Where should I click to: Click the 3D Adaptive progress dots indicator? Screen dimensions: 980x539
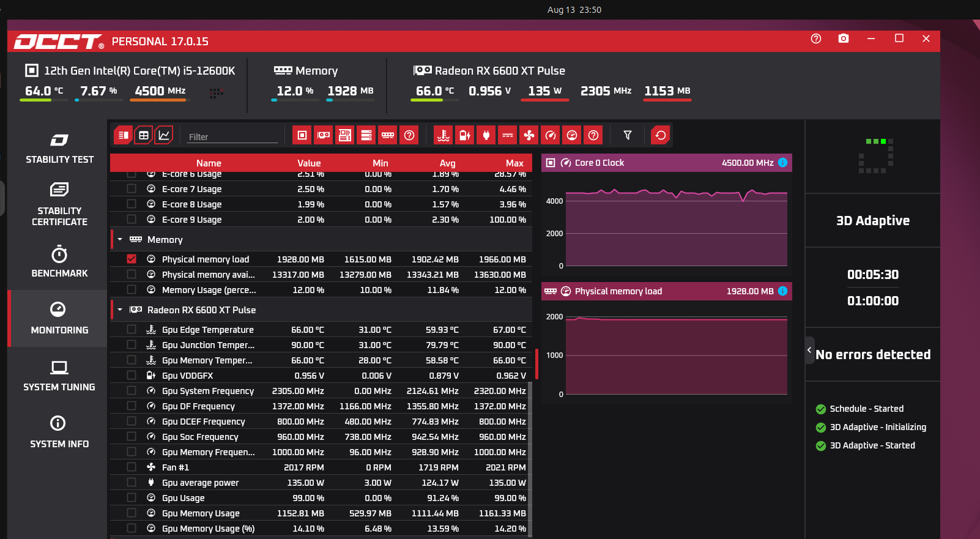tap(876, 156)
